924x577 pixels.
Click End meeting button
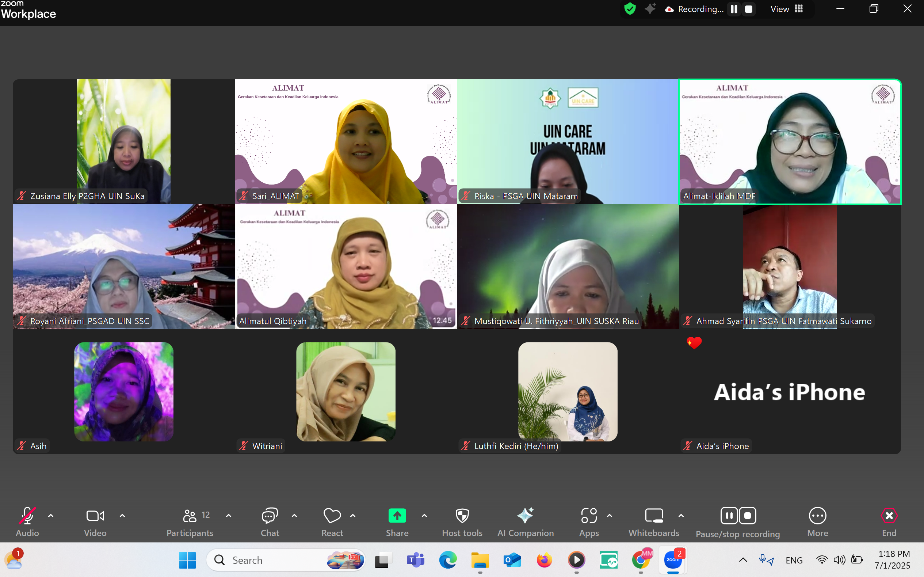tap(889, 522)
